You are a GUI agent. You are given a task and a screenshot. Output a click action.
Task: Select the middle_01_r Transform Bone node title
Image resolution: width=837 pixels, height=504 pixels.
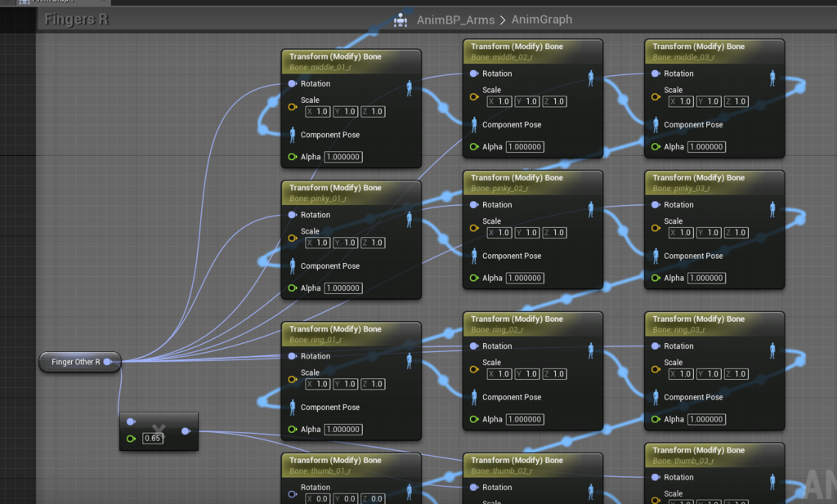335,56
